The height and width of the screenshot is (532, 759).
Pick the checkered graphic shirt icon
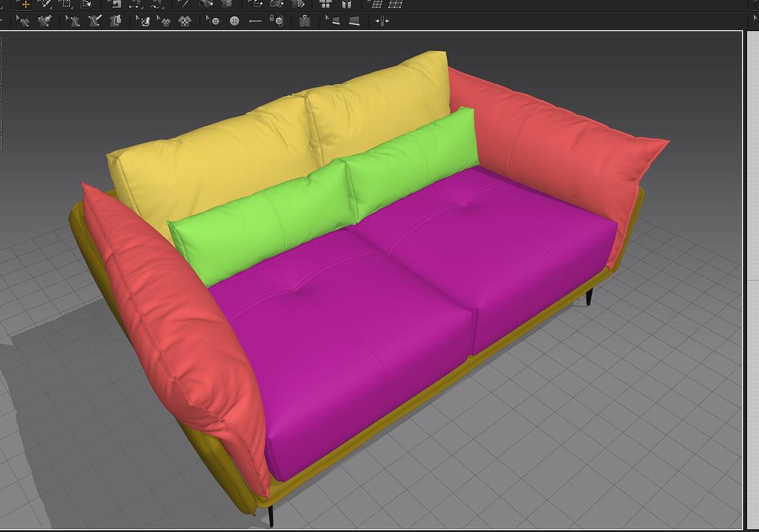click(185, 21)
